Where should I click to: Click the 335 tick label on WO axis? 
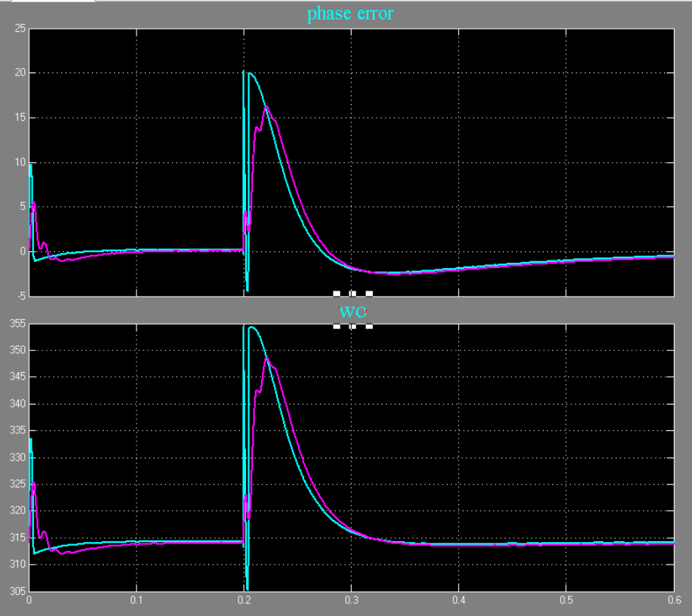pyautogui.click(x=17, y=430)
